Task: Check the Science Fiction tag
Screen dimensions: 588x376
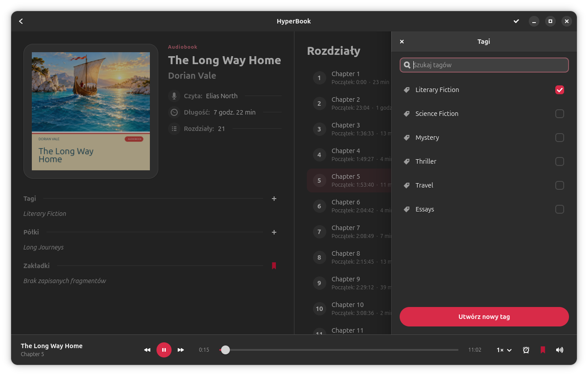Action: pyautogui.click(x=560, y=114)
